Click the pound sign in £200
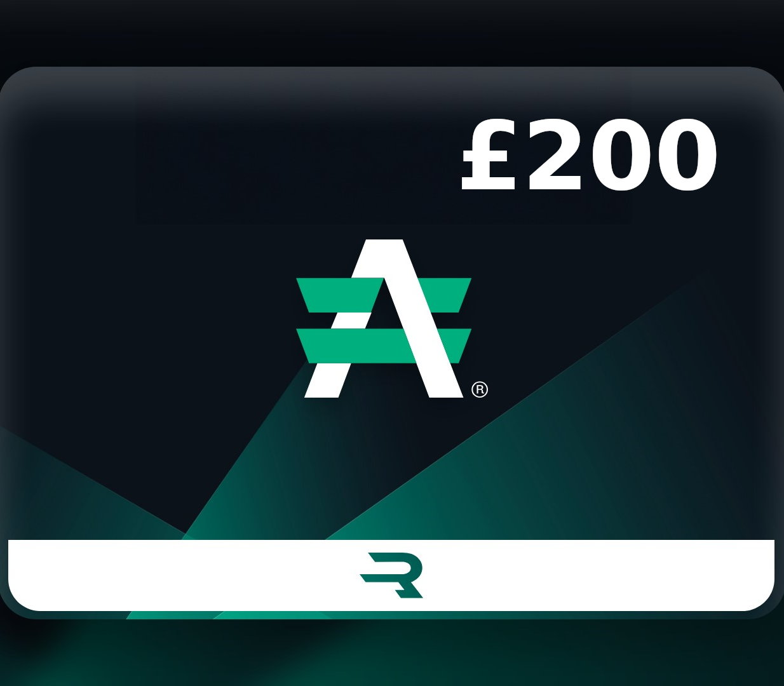The height and width of the screenshot is (686, 784). click(x=488, y=156)
